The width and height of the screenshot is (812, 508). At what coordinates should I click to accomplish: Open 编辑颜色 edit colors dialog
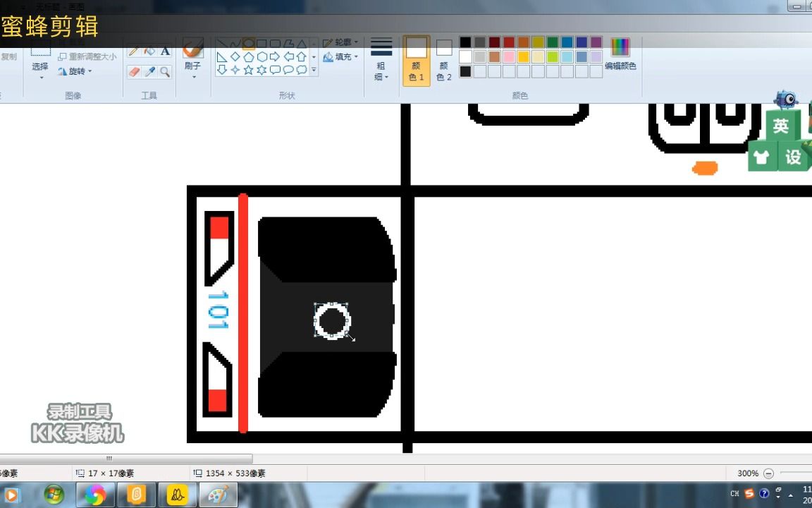[x=620, y=55]
